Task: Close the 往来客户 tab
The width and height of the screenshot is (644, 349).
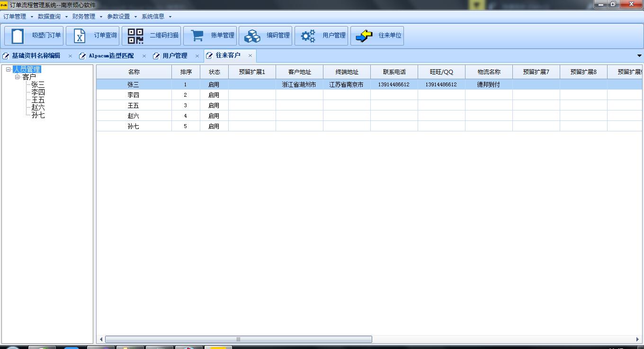Action: (x=250, y=56)
